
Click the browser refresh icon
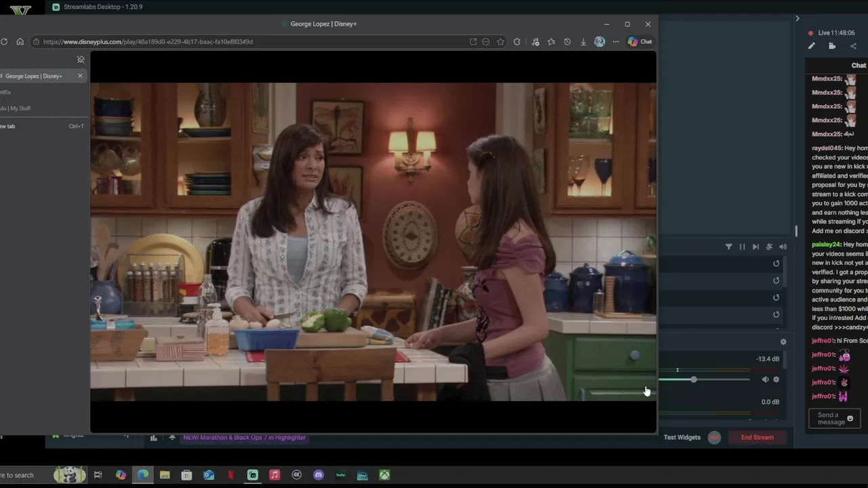click(x=4, y=41)
